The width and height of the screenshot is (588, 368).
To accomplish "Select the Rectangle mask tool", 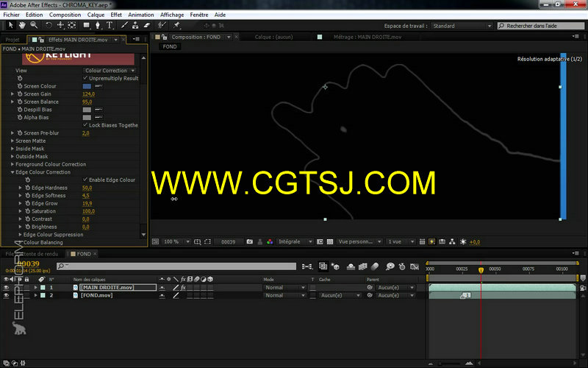I will (87, 25).
